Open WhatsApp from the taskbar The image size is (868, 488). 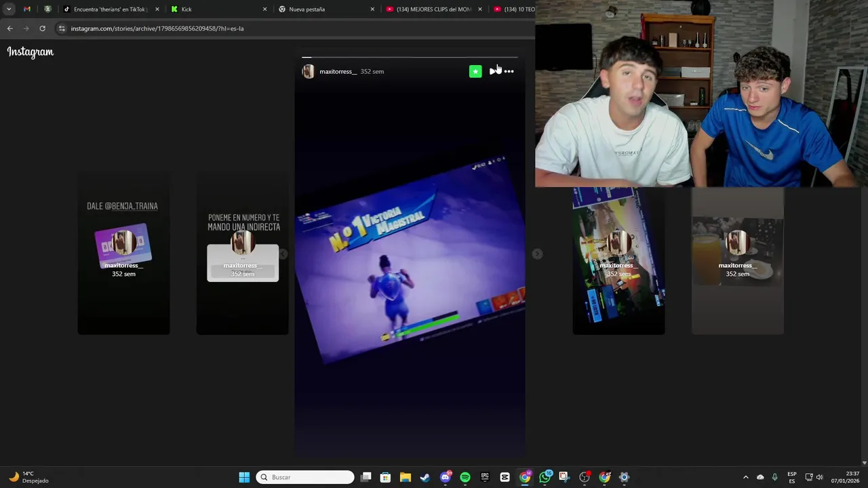point(545,477)
